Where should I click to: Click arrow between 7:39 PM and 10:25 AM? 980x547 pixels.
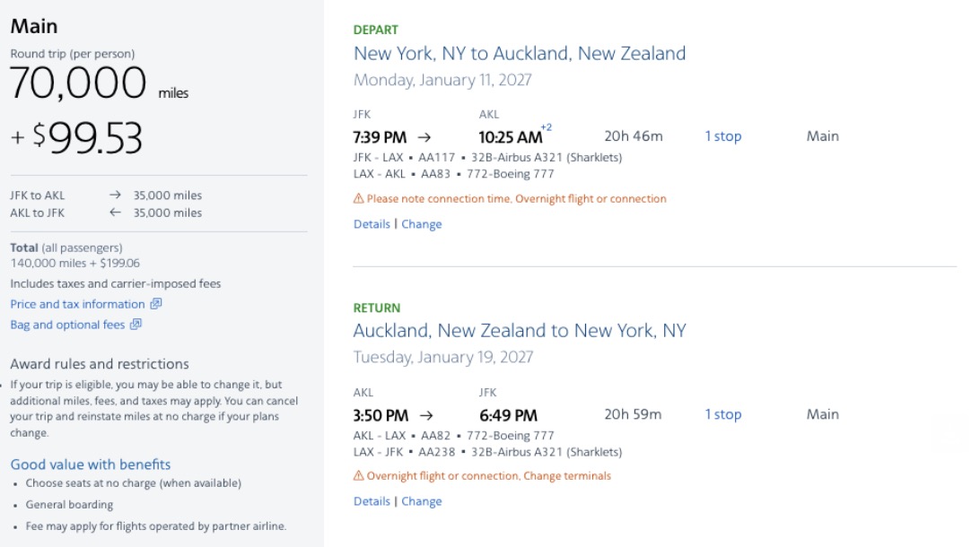pyautogui.click(x=423, y=137)
